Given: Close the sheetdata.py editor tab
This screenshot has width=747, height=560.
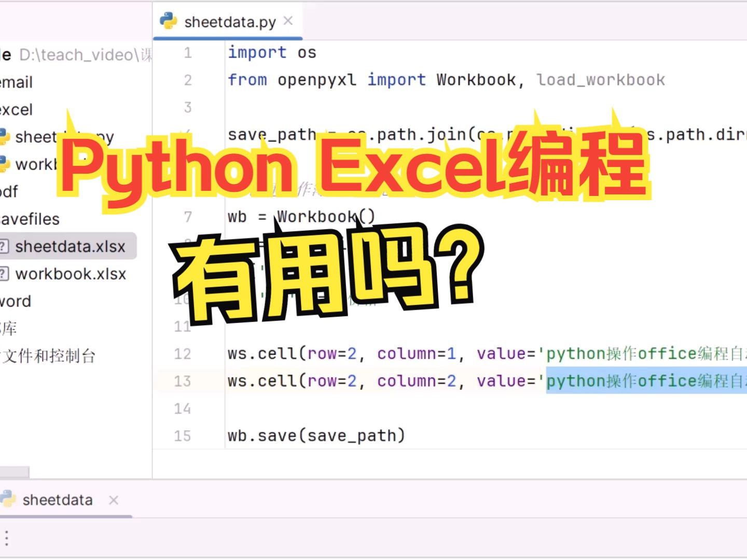Looking at the screenshot, I should point(288,21).
